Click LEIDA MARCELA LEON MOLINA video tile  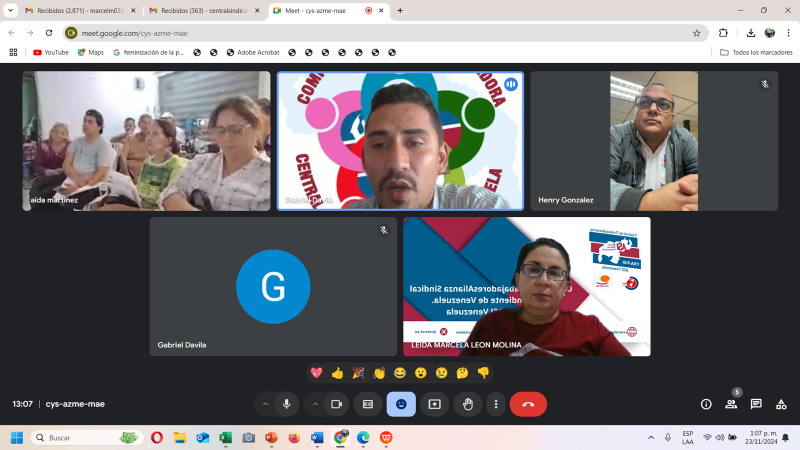[527, 286]
